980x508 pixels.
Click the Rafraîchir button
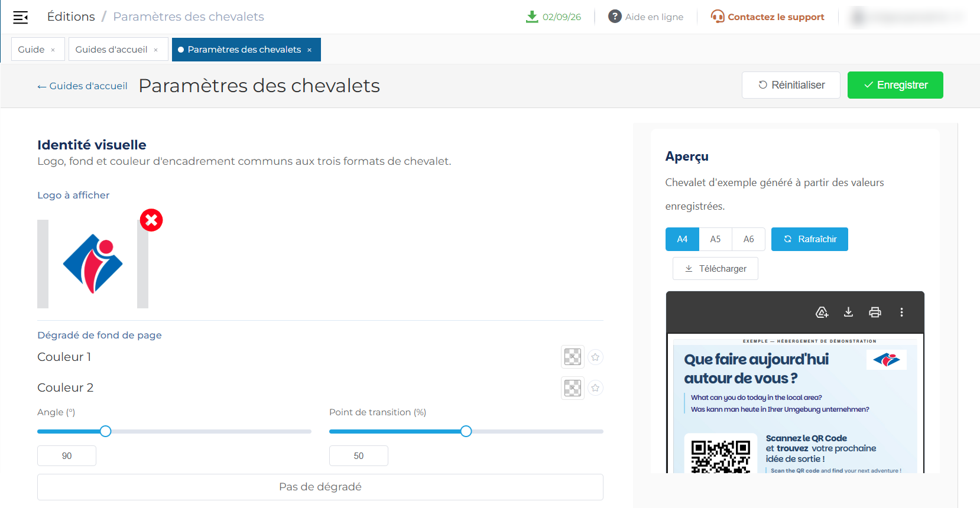coord(810,239)
